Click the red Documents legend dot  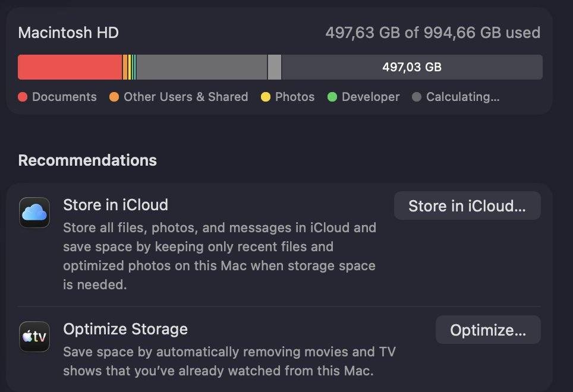(23, 97)
